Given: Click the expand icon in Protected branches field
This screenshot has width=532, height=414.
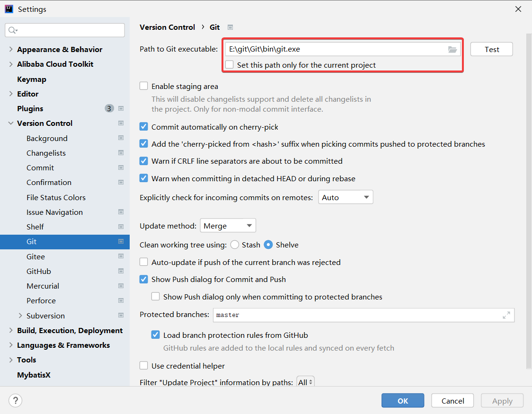Looking at the screenshot, I should coord(506,315).
